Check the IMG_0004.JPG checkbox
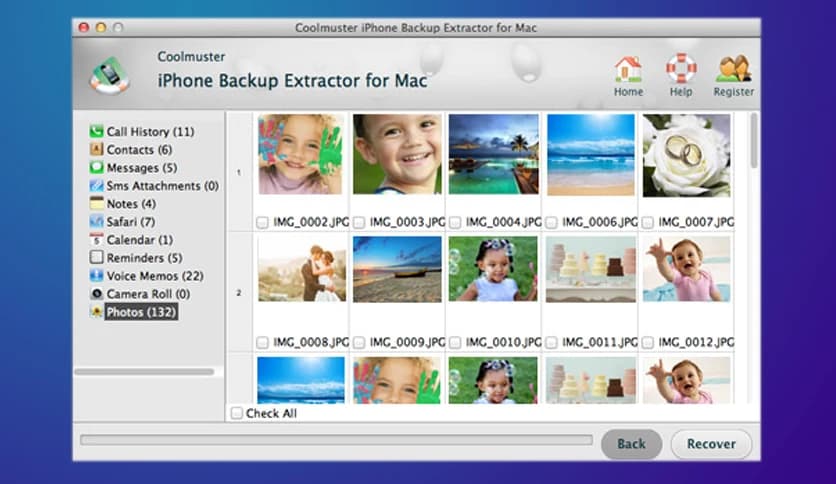 pos(455,222)
